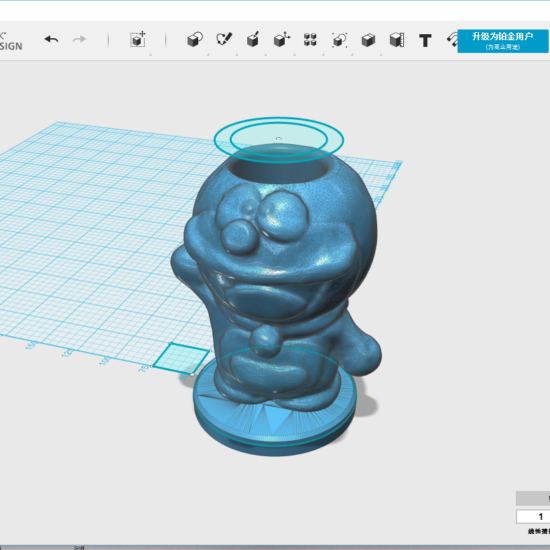Click the 升级为铂金用户 upgrade button
This screenshot has height=550, width=550.
(x=503, y=41)
